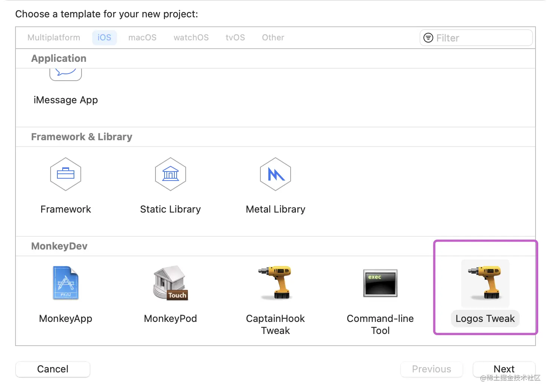Select the iOS platform tab

[x=105, y=38]
